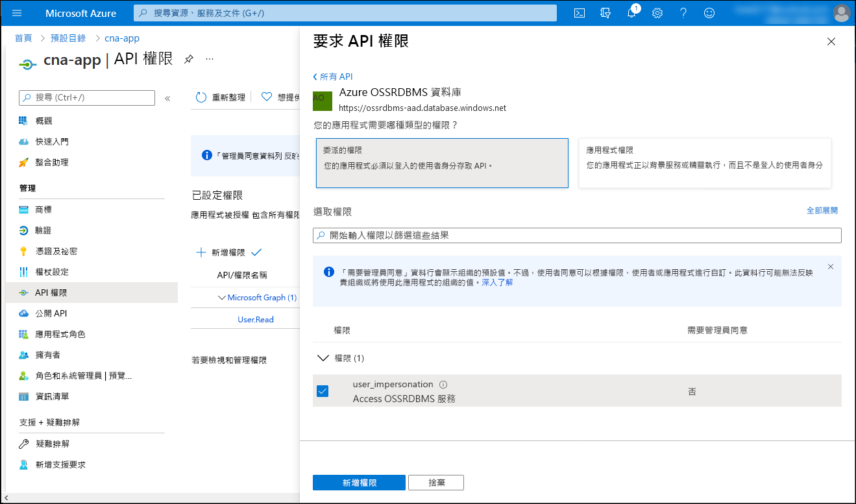Go back to 所有 API

(x=333, y=77)
